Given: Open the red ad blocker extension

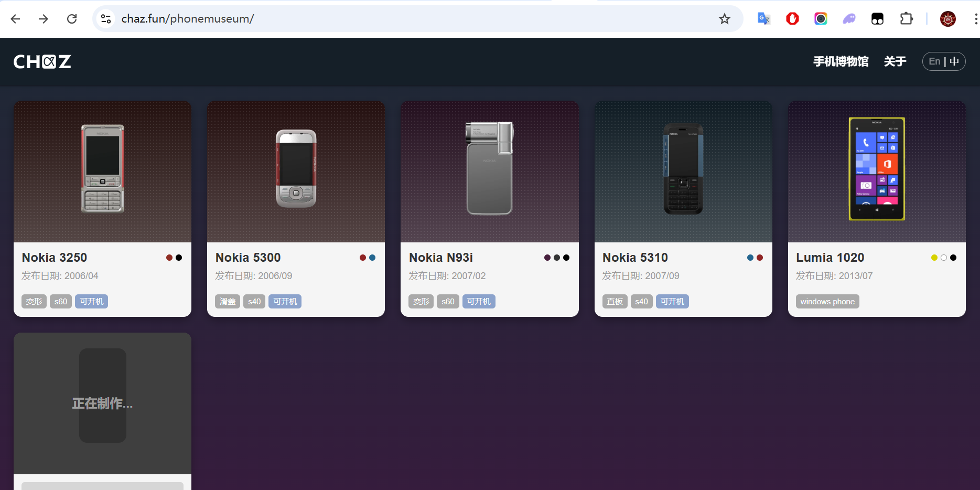Looking at the screenshot, I should [x=792, y=19].
